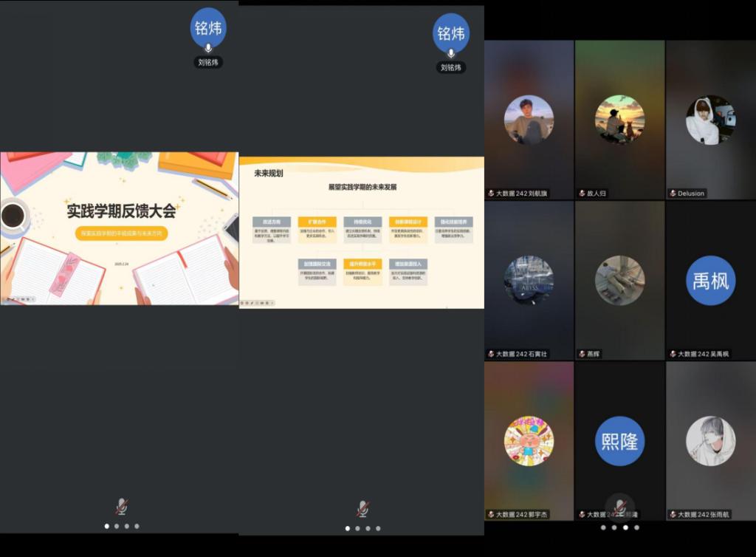Tap the cartoon rabbit avatar of 郭宇杰

(x=529, y=441)
